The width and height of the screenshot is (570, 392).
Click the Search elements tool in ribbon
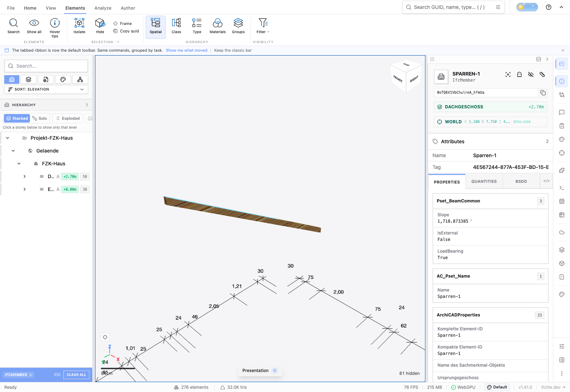point(14,26)
